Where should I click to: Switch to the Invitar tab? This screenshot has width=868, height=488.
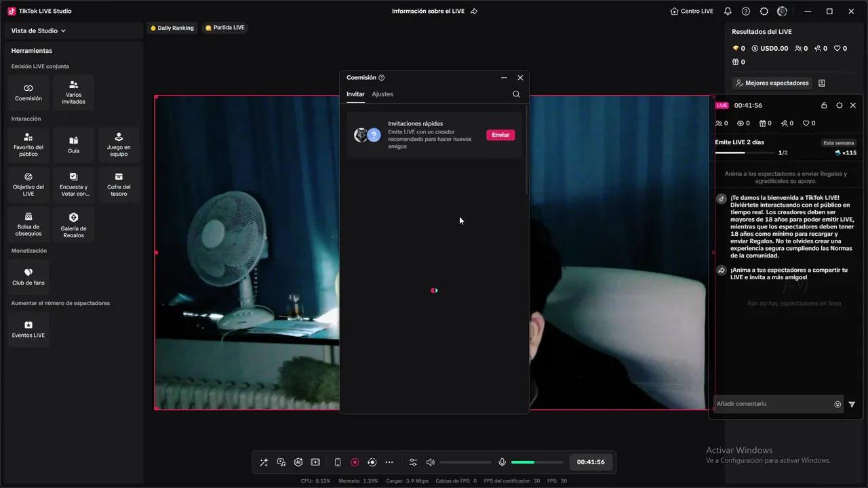click(x=355, y=94)
